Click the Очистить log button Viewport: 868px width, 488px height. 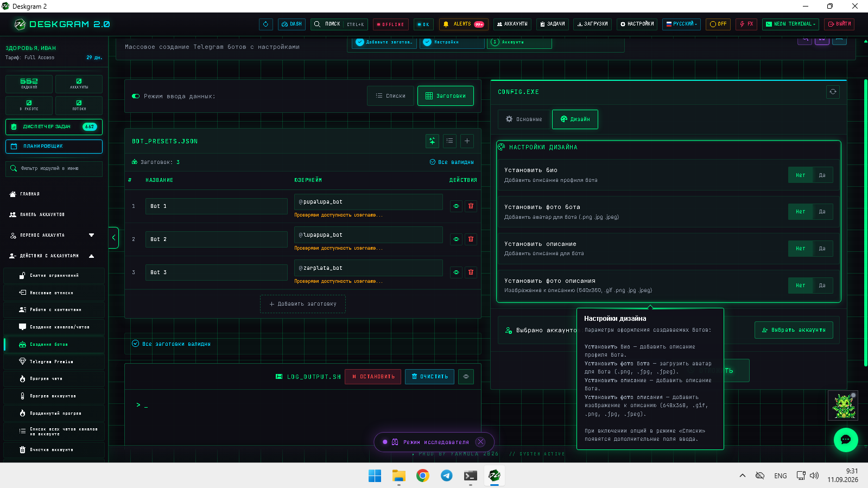429,377
